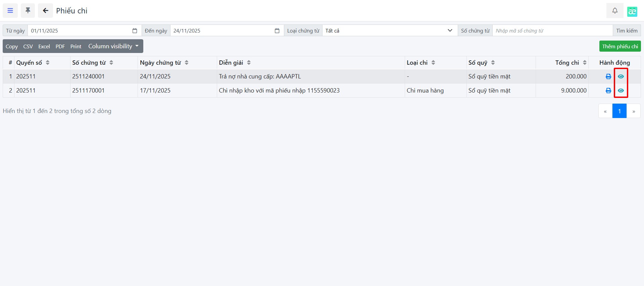
Task: View details of voucher 2511240001
Action: pos(621,76)
